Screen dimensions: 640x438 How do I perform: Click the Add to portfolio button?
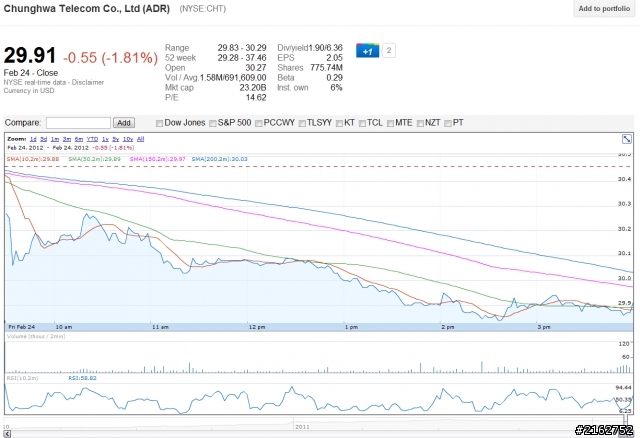tap(604, 9)
